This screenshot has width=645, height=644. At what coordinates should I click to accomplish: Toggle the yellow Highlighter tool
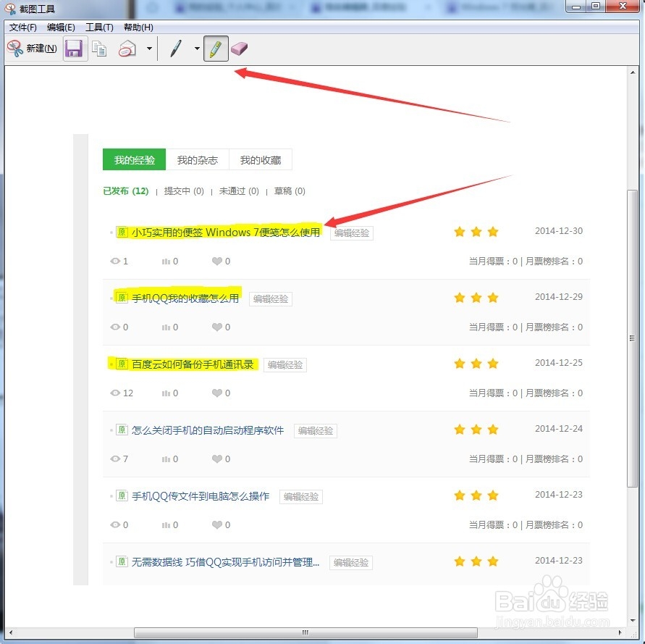(216, 49)
